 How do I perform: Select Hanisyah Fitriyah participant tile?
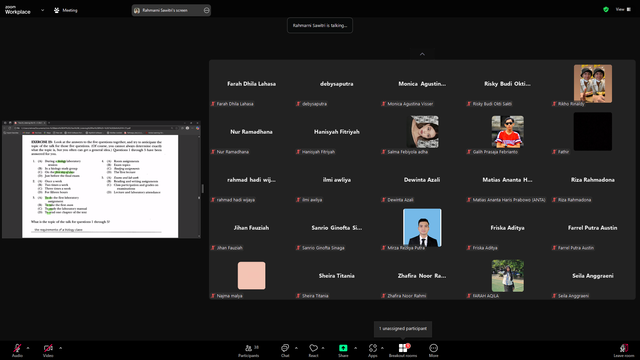tap(337, 132)
